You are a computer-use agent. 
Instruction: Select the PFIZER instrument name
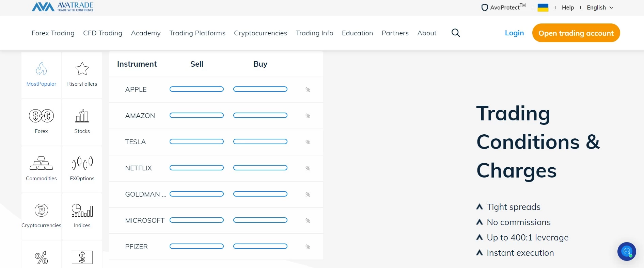[x=137, y=247]
